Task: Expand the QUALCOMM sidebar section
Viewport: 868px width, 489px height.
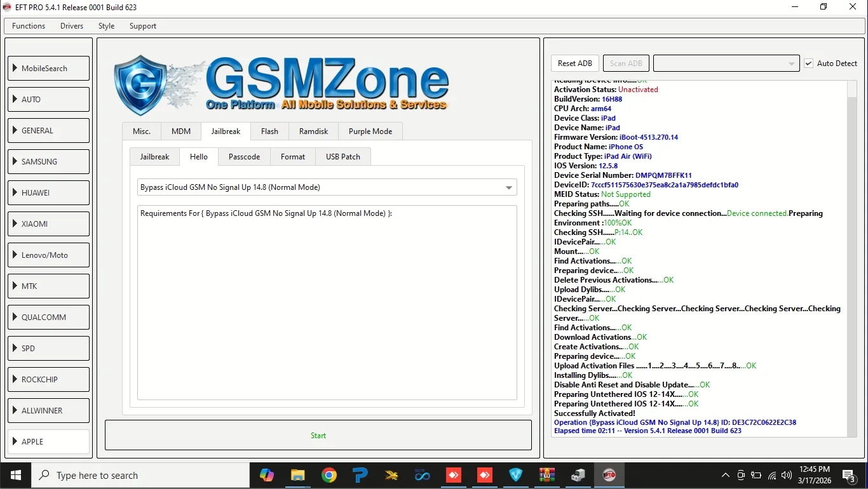Action: 48,318
